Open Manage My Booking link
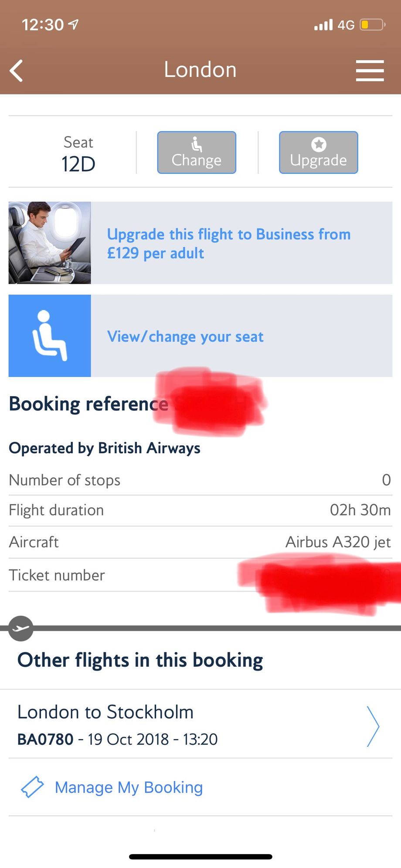 (x=129, y=787)
